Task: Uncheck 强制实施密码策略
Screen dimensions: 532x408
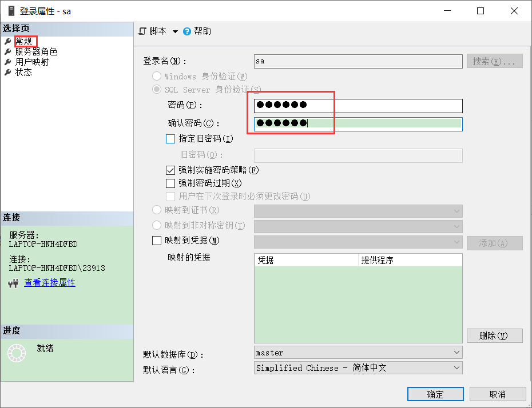Action: point(169,169)
